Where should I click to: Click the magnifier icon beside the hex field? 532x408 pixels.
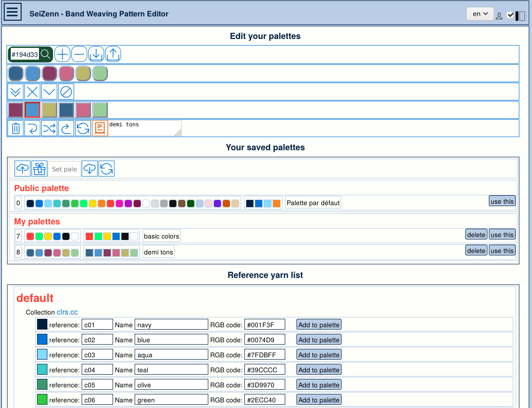[46, 54]
